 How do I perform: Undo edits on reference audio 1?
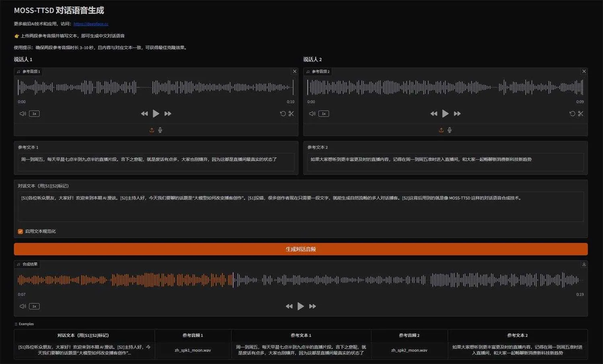(x=283, y=114)
